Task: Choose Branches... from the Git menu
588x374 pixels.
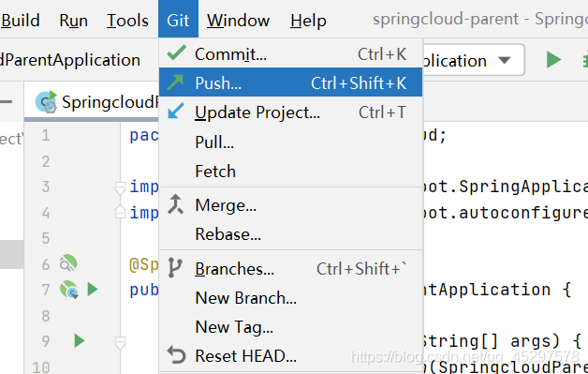Action: click(x=290, y=268)
